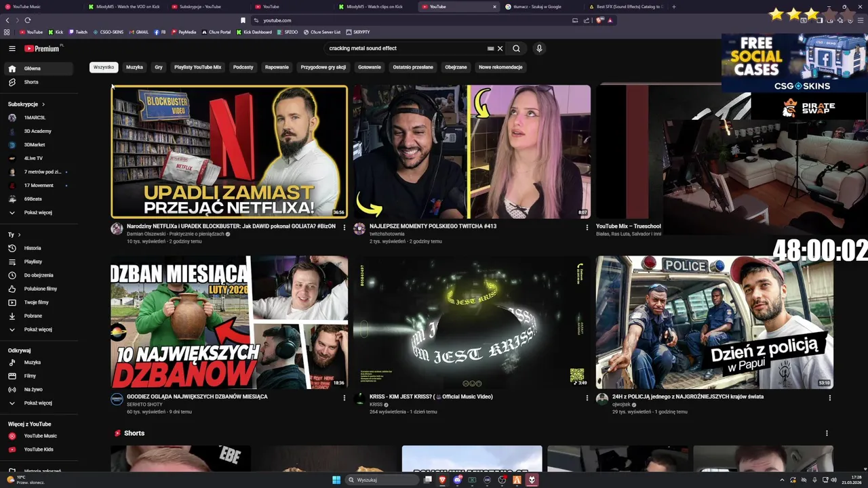Expand subscriptions list with Pokaż więcej
This screenshot has width=868, height=488.
coord(37,212)
